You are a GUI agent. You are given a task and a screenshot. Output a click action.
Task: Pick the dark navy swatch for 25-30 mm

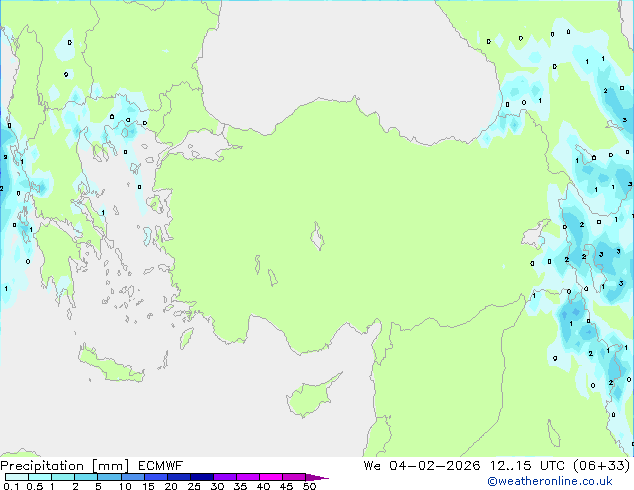pos(202,477)
